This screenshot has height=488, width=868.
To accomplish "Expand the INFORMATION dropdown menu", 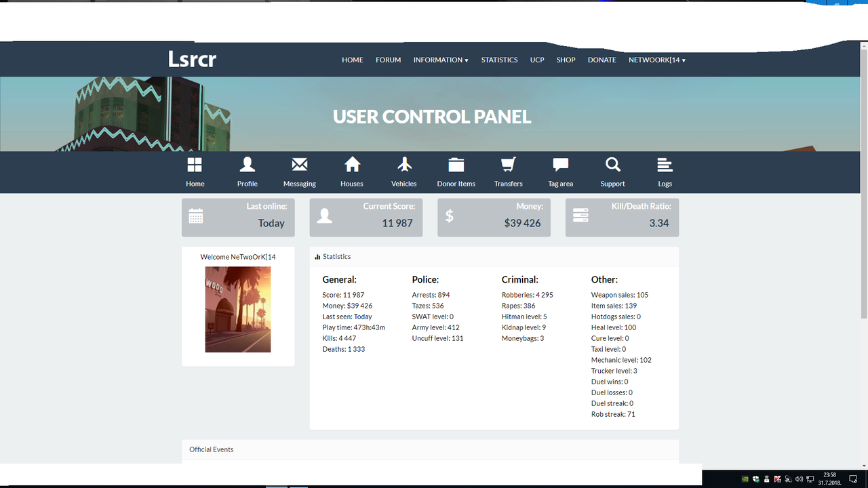I will tap(441, 60).
